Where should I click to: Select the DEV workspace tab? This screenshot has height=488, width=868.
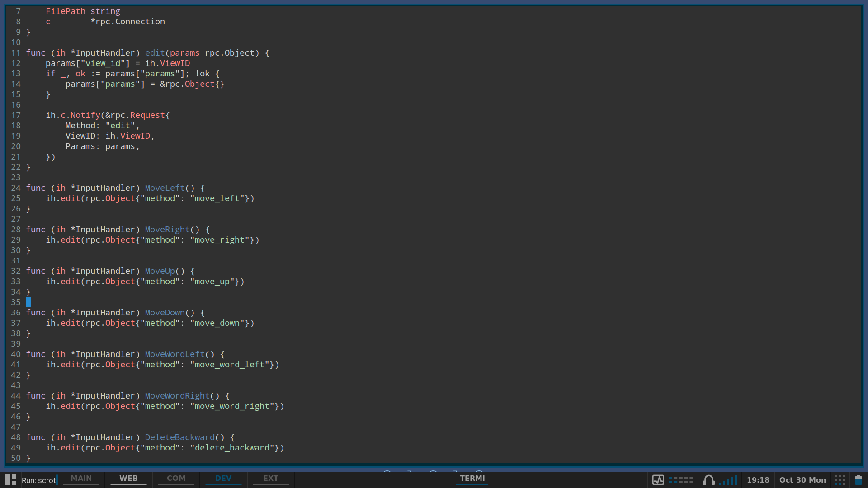pyautogui.click(x=223, y=478)
